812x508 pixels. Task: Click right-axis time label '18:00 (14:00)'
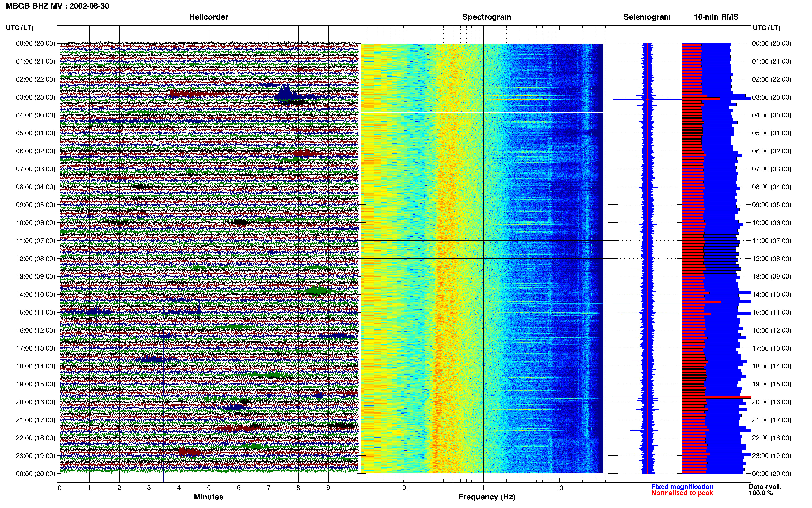772,366
